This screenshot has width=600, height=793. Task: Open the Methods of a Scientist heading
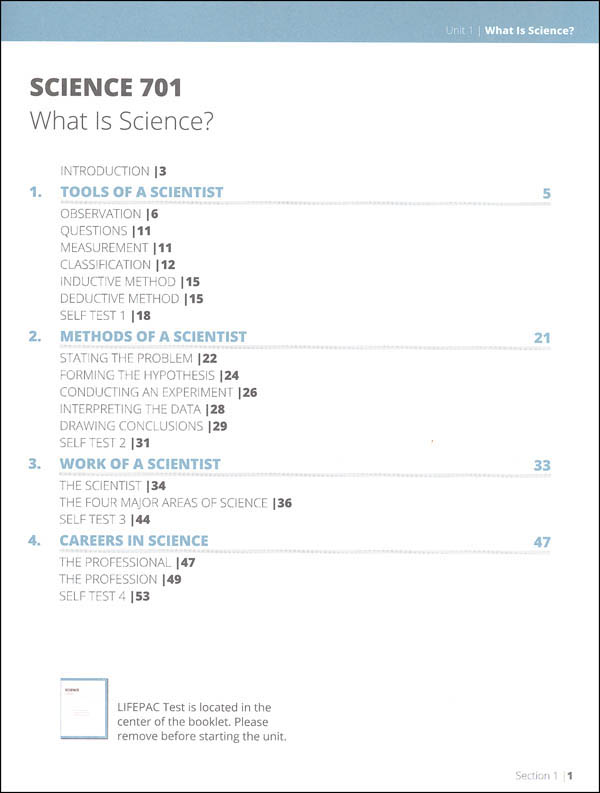click(x=153, y=337)
